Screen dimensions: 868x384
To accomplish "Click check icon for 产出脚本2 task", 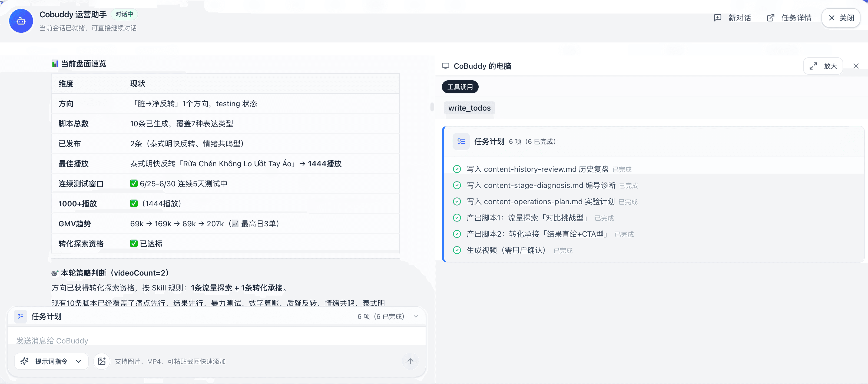I will (457, 234).
